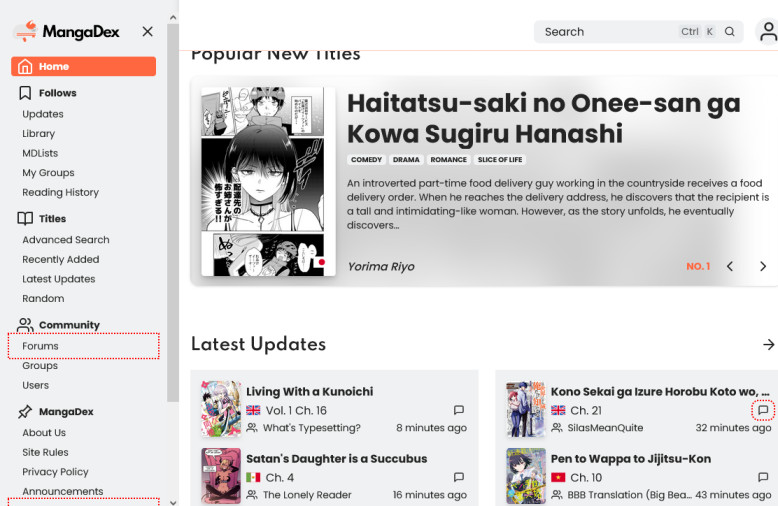The image size is (778, 506).
Task: Open the Home menu item
Action: point(83,66)
